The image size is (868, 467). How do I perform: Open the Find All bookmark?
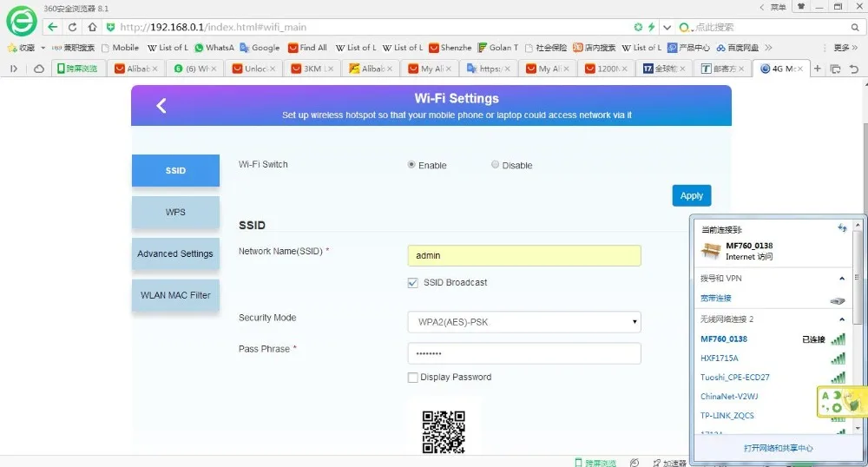[x=308, y=48]
